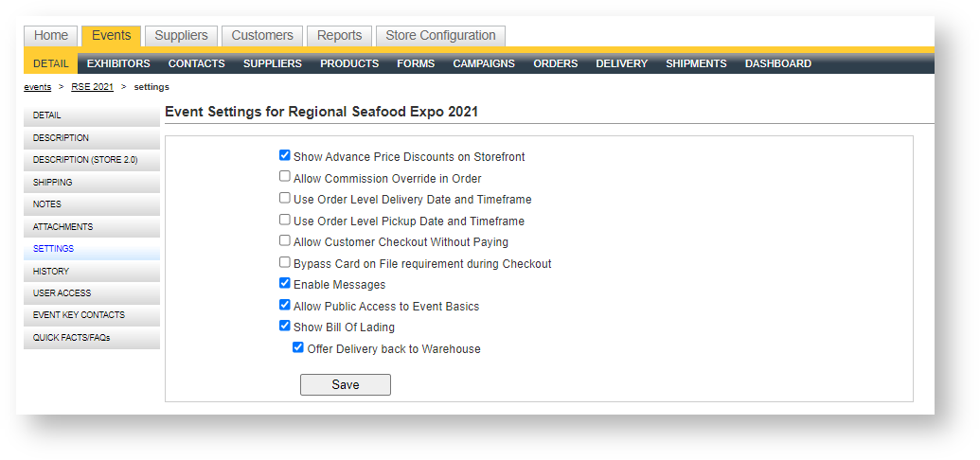Image resolution: width=980 pixels, height=460 pixels.
Task: Follow the events breadcrumb link
Action: tap(38, 87)
